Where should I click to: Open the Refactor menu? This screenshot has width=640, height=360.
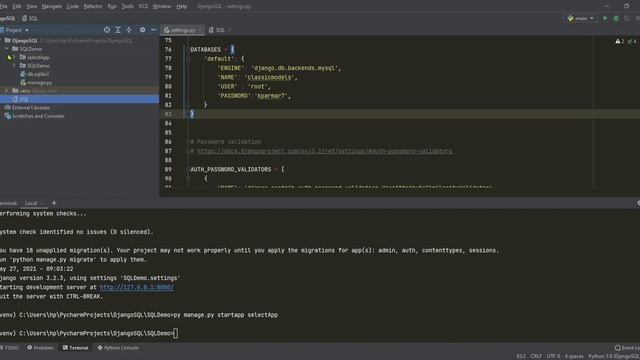click(x=93, y=6)
